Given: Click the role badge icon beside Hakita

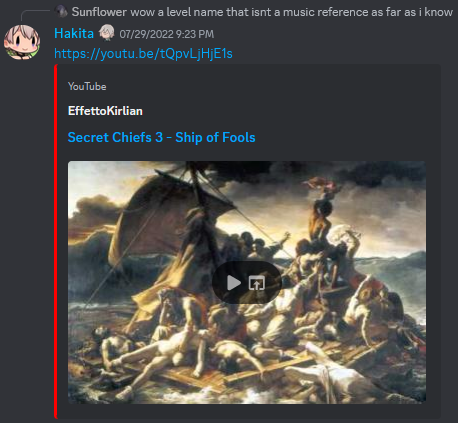Looking at the screenshot, I should [x=107, y=33].
